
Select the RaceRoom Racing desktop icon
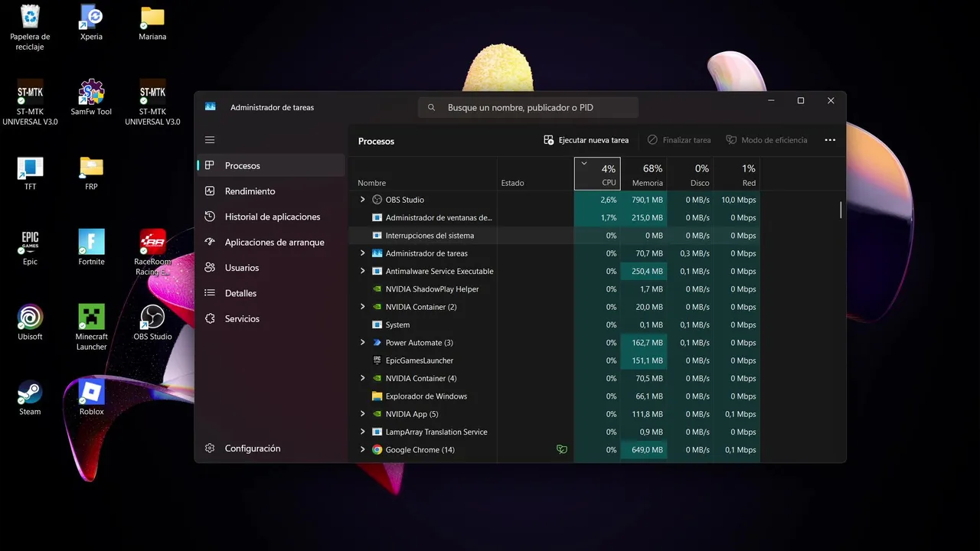152,253
